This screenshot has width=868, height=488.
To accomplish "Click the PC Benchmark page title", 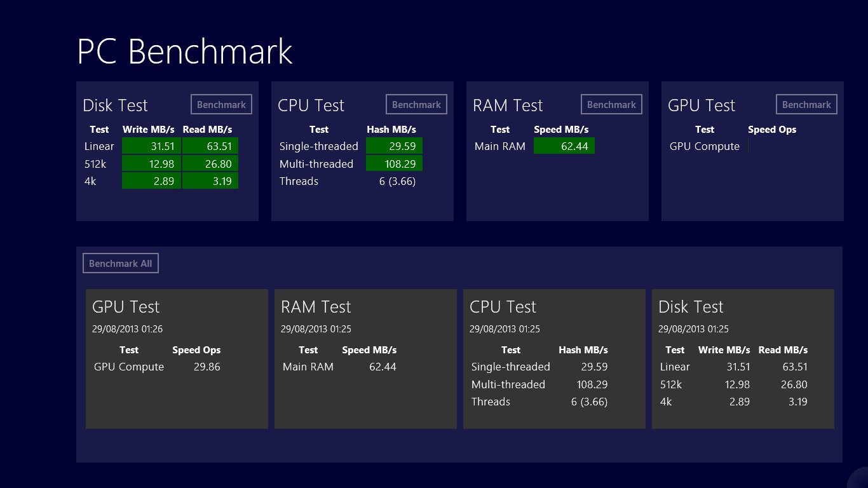I will tap(184, 51).
